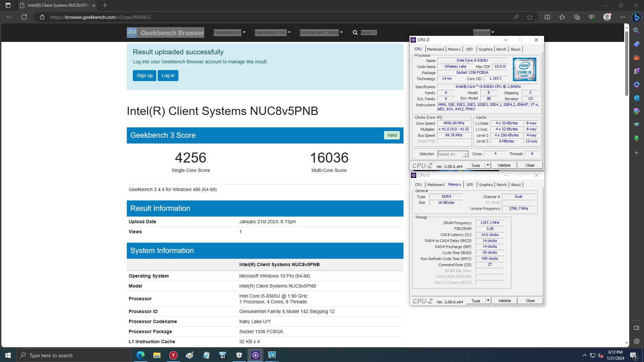
Task: Select SPD tab in lower CPU-Z window
Action: [470, 185]
